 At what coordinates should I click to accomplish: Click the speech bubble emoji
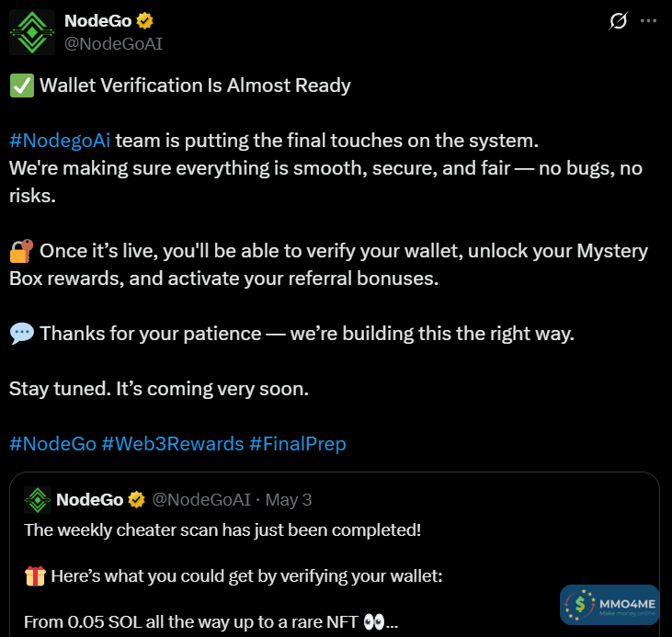[x=21, y=334]
